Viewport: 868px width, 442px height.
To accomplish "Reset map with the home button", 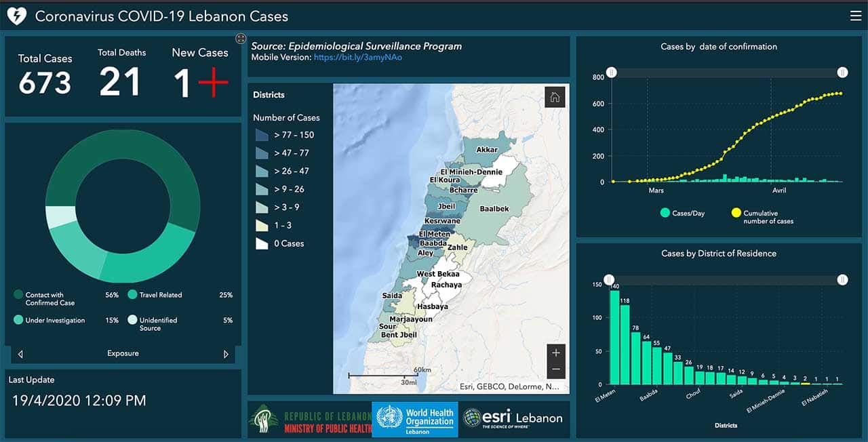I will (555, 98).
